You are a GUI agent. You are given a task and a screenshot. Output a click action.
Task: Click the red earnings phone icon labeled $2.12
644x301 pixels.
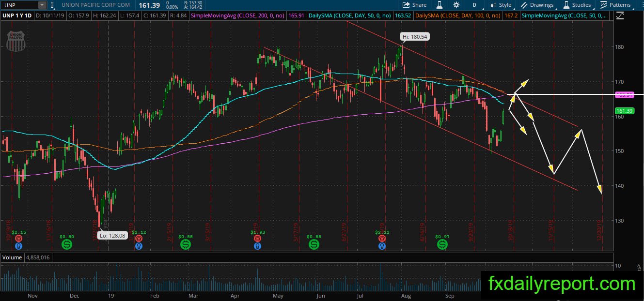[139, 238]
